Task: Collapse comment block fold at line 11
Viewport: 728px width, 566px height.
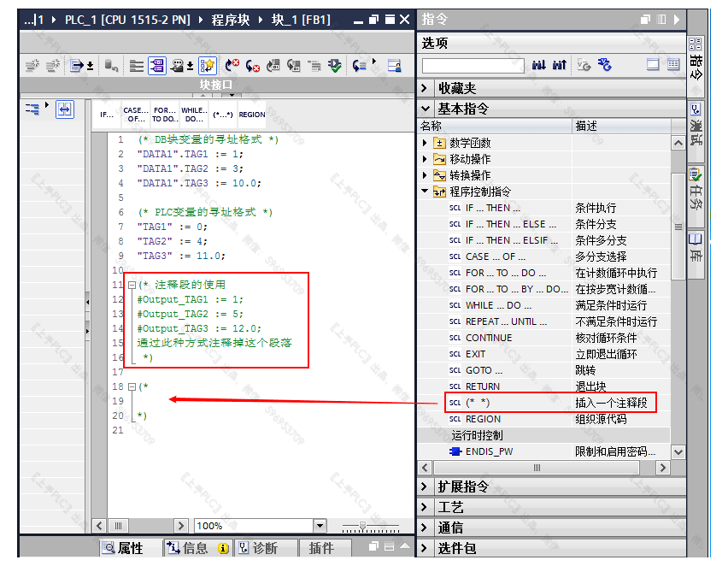Action: pos(132,285)
